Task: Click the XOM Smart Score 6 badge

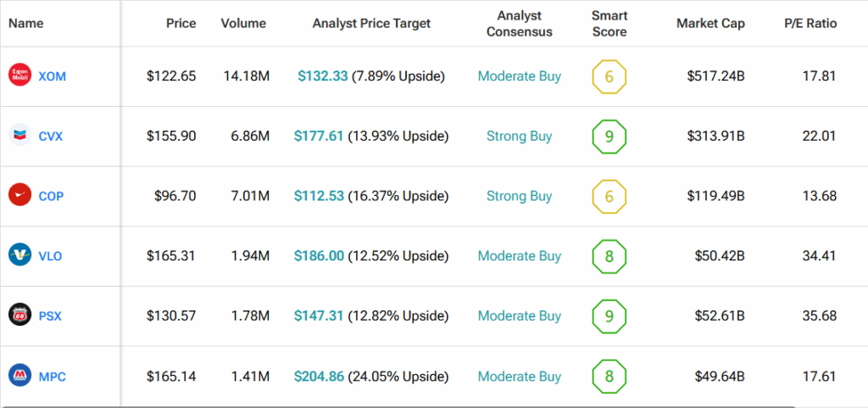Action: pyautogui.click(x=609, y=76)
